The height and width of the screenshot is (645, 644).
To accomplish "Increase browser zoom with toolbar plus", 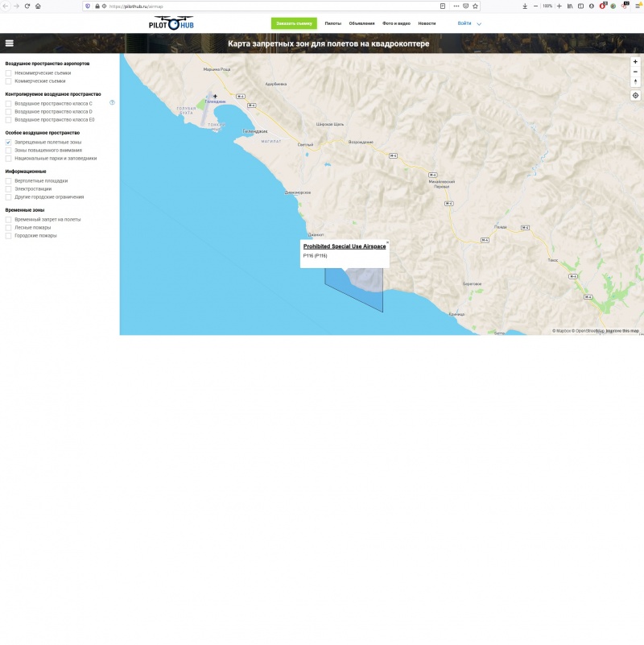I will coord(559,6).
